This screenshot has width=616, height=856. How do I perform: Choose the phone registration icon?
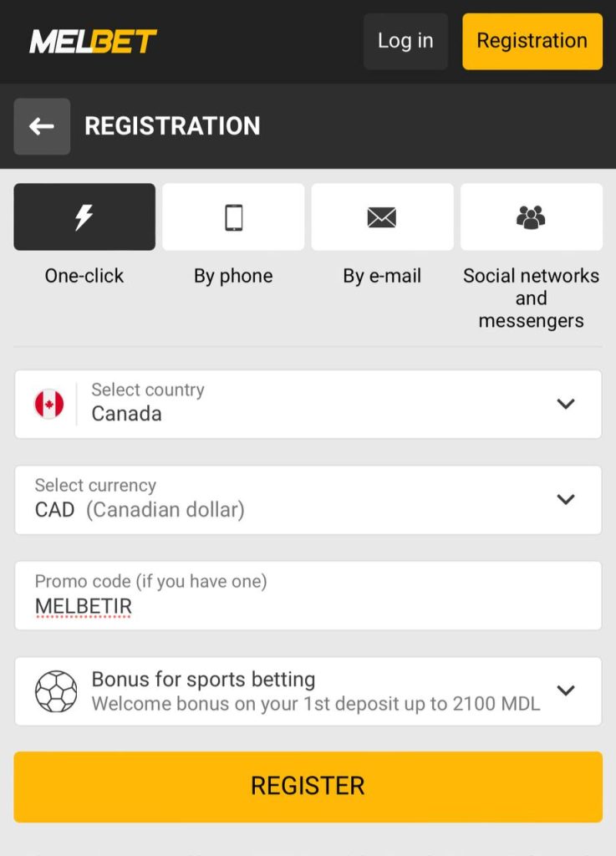pyautogui.click(x=233, y=217)
